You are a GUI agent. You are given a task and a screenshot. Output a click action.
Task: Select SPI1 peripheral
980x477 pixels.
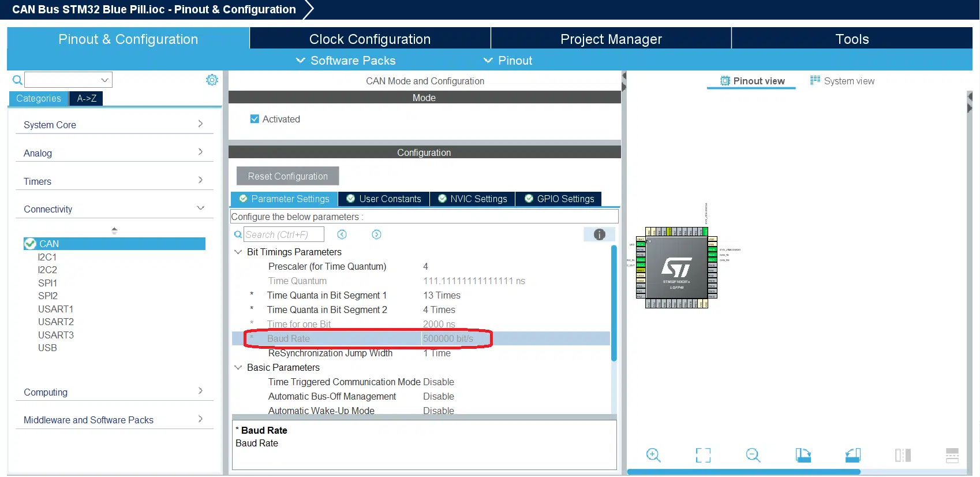pyautogui.click(x=47, y=283)
